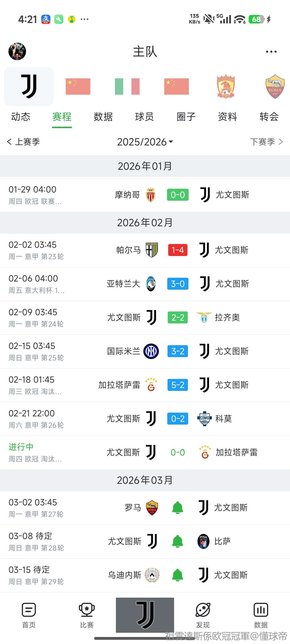This screenshot has height=644, width=290.
Task: Tap the AS Roma crest in team row
Action: coord(275,86)
